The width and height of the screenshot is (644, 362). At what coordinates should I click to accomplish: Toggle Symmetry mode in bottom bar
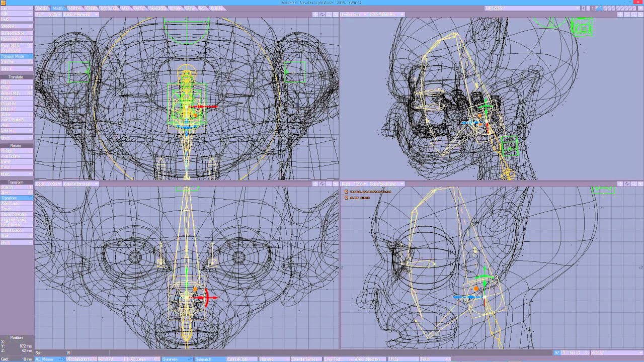[x=177, y=359]
